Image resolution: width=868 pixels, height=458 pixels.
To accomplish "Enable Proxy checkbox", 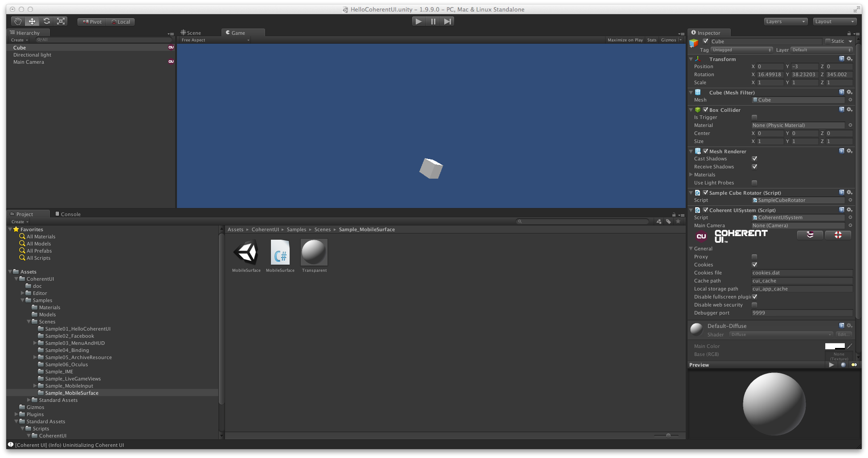I will point(754,257).
